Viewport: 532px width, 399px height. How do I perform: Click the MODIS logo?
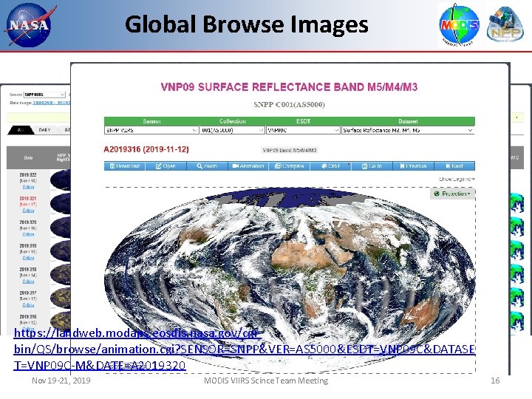[x=459, y=25]
